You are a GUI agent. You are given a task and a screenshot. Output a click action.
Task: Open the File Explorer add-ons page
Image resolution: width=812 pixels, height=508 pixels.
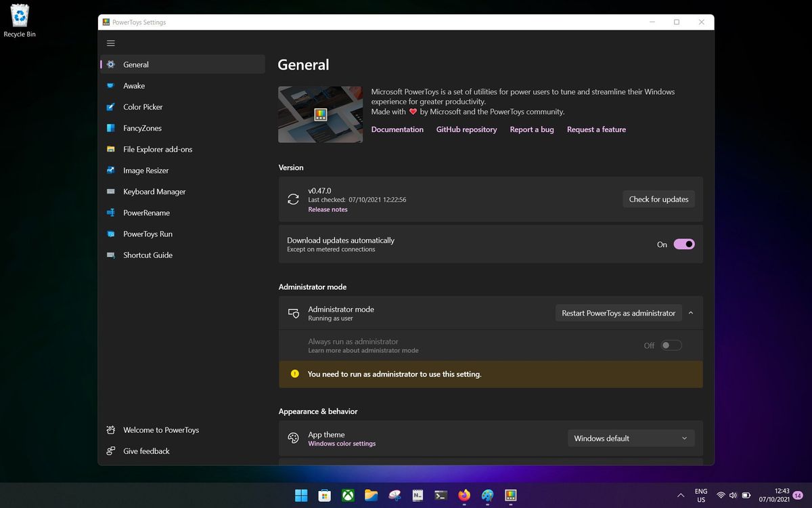pyautogui.click(x=157, y=149)
